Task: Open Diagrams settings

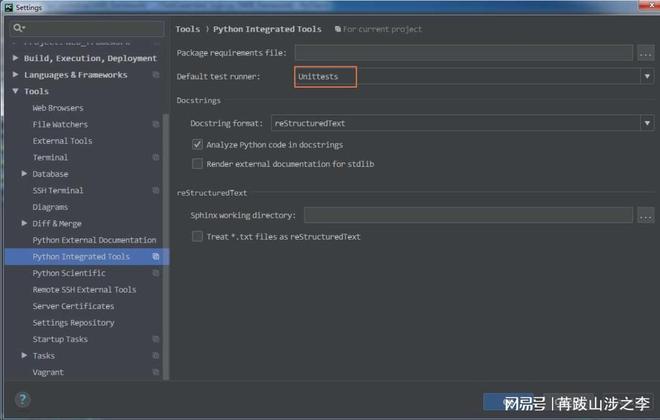Action: pyautogui.click(x=50, y=207)
